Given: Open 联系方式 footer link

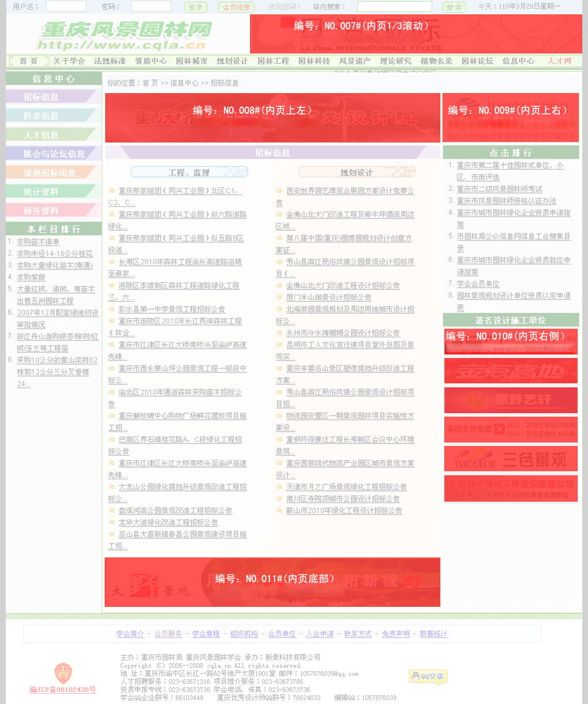Looking at the screenshot, I should point(358,634).
